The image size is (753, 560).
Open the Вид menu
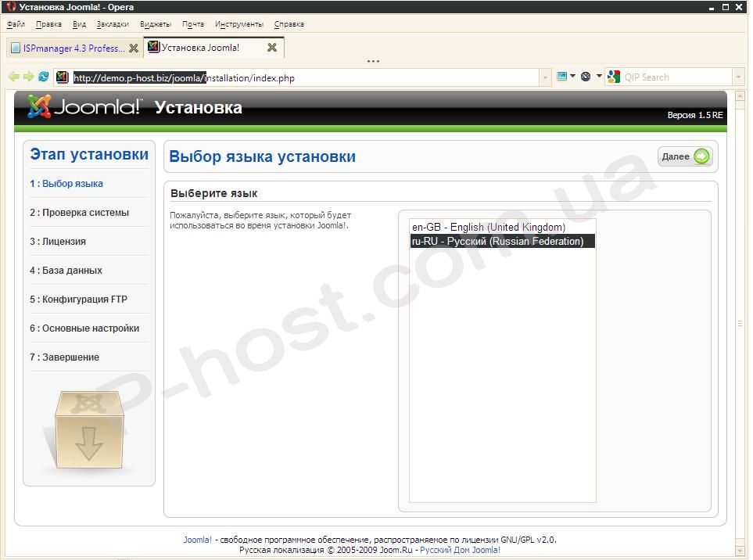(x=79, y=24)
